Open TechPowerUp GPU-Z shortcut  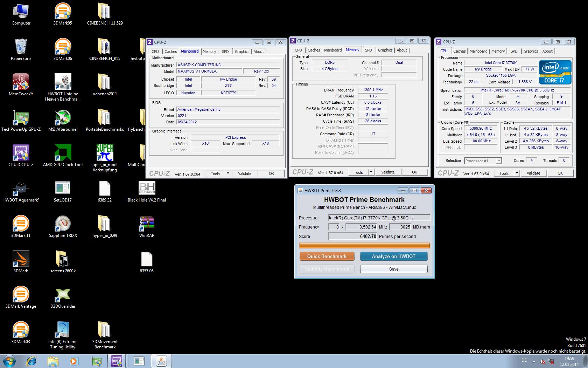(x=21, y=121)
